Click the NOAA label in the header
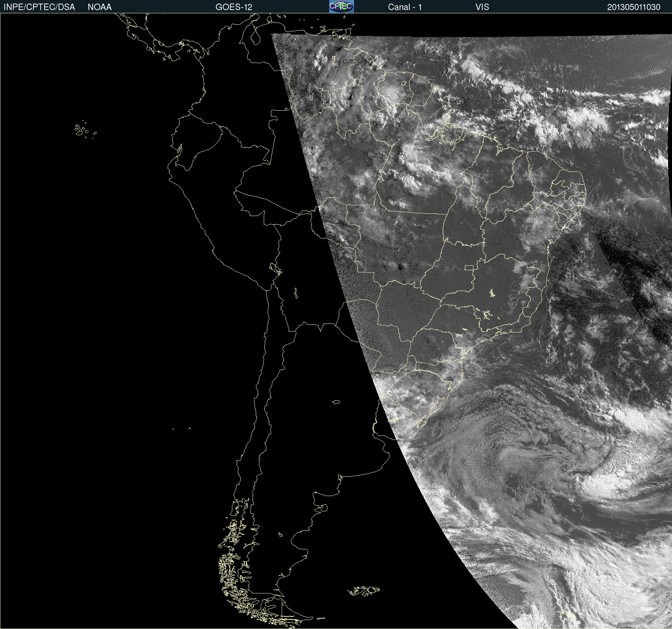The height and width of the screenshot is (629, 672). (x=100, y=7)
